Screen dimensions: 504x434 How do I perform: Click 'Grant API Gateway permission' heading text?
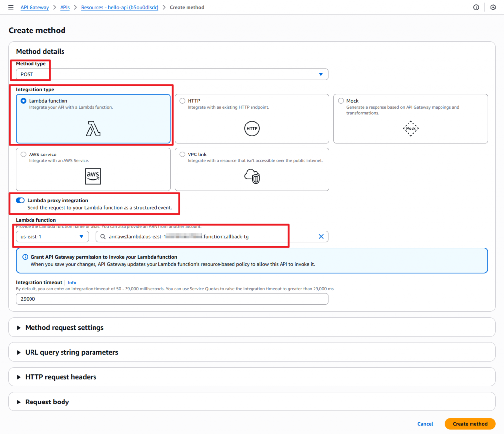point(104,257)
